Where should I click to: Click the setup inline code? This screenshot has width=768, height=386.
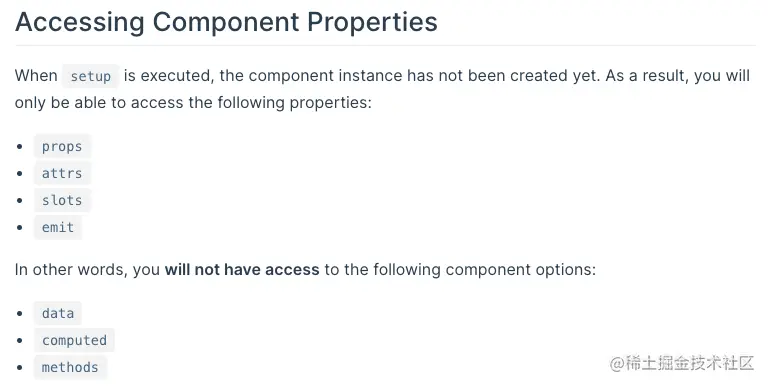point(91,76)
